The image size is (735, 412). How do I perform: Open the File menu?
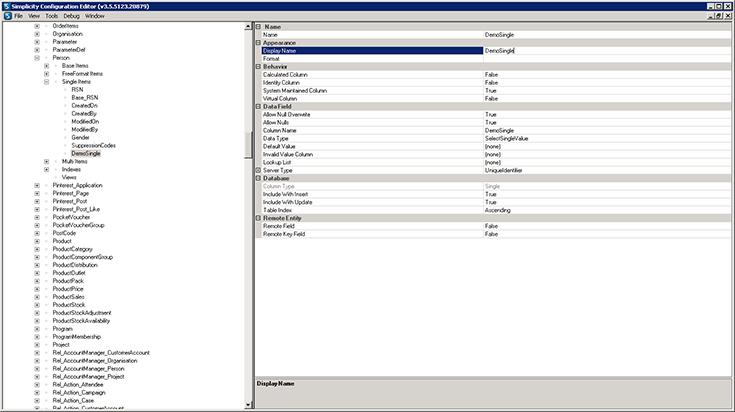click(x=18, y=16)
